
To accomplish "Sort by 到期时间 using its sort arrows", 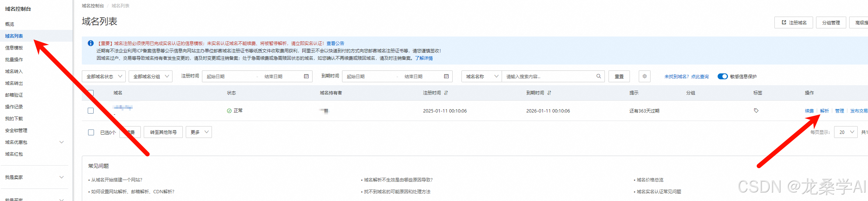I will pos(549,93).
